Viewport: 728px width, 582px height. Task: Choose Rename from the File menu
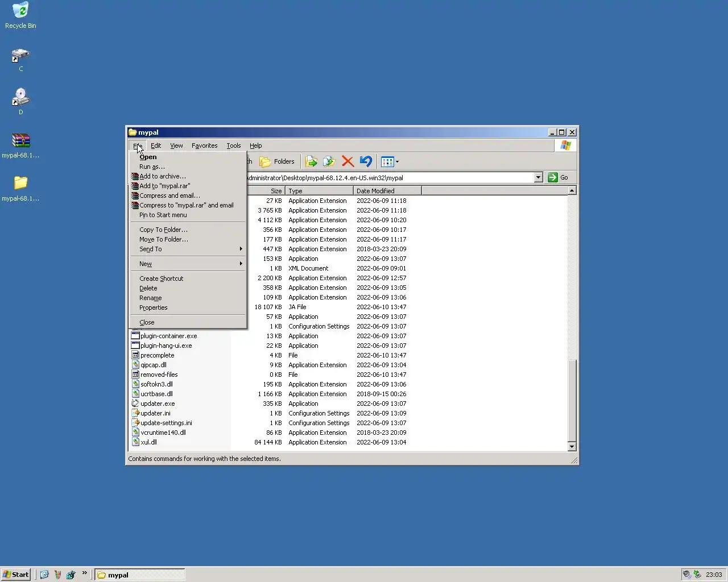pos(188,298)
